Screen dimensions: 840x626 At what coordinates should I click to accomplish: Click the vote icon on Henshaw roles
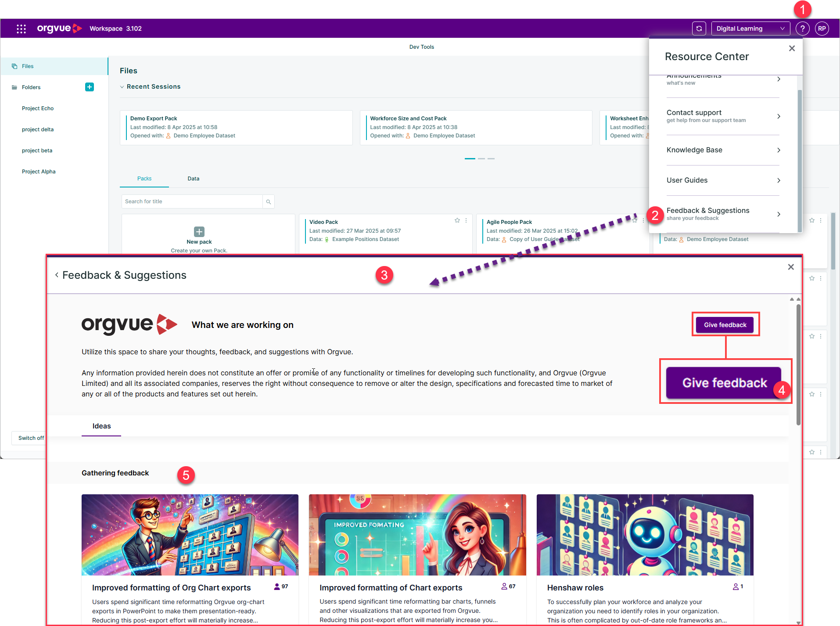(736, 586)
